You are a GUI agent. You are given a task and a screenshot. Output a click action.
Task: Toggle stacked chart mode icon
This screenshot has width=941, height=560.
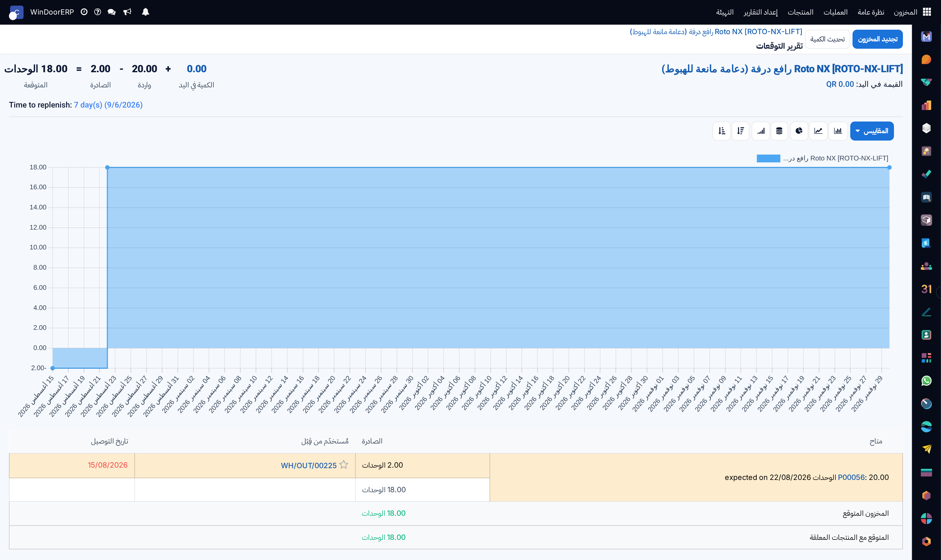click(x=779, y=131)
